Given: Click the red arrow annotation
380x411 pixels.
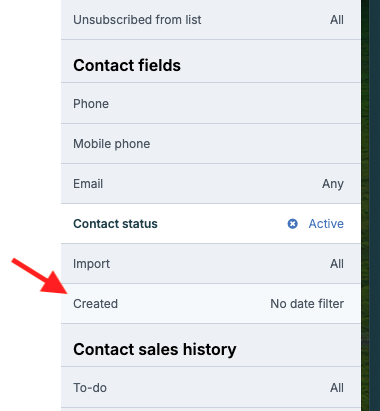Looking at the screenshot, I should pyautogui.click(x=40, y=276).
